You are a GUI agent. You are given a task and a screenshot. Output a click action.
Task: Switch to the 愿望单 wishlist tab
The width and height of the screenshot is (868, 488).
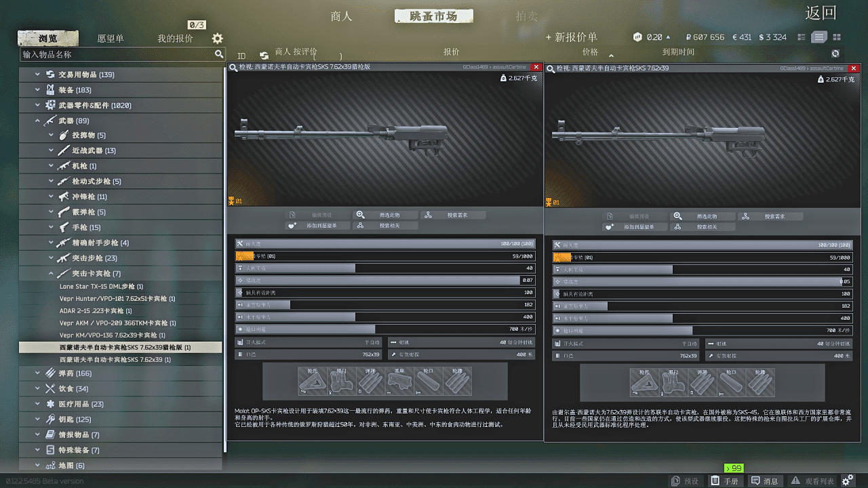pyautogui.click(x=111, y=39)
